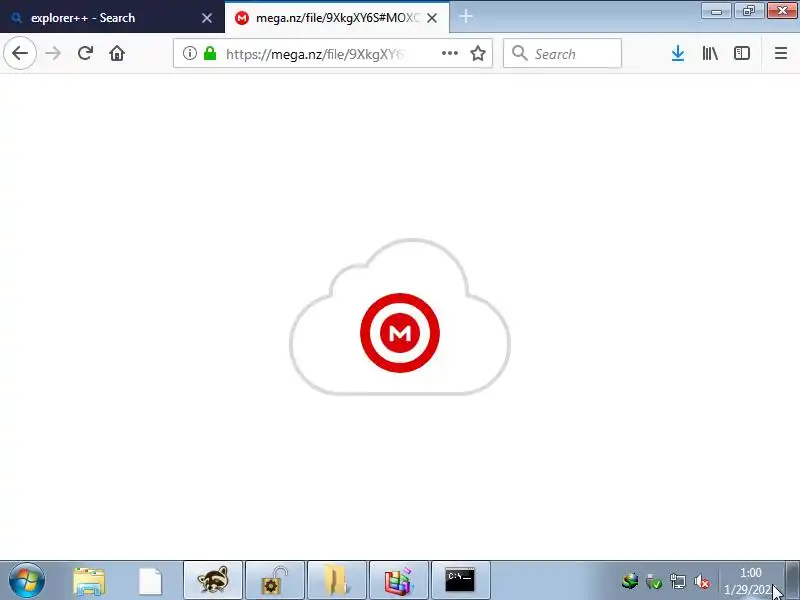Image resolution: width=800 pixels, height=600 pixels.
Task: Open page actions three-dot menu
Action: (x=449, y=53)
